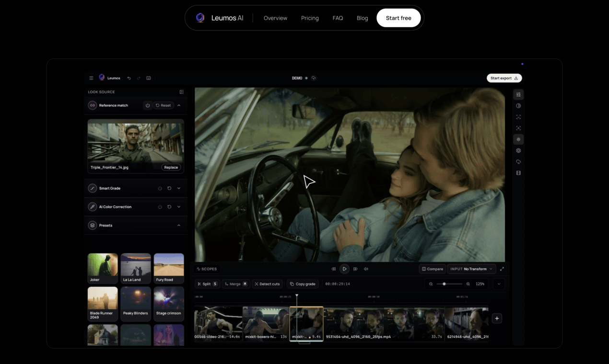Select the mixkit-boxers clip on timeline
This screenshot has height=364, width=609.
pos(266,324)
